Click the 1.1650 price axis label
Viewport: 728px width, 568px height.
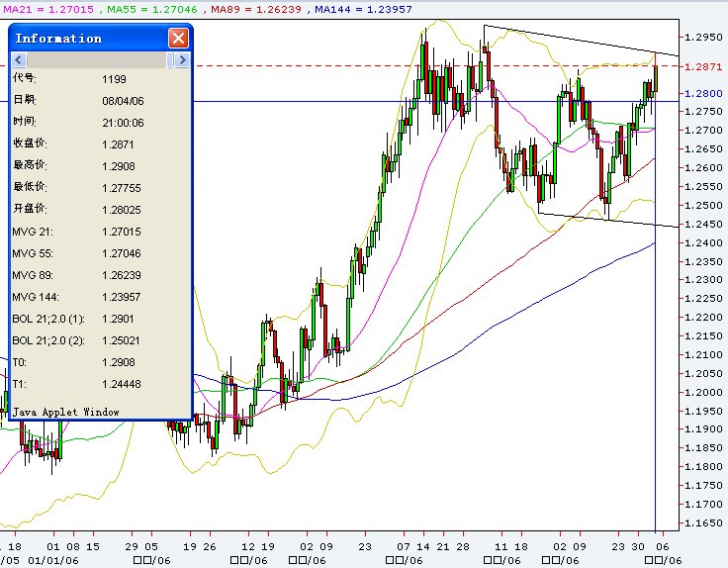pos(703,522)
